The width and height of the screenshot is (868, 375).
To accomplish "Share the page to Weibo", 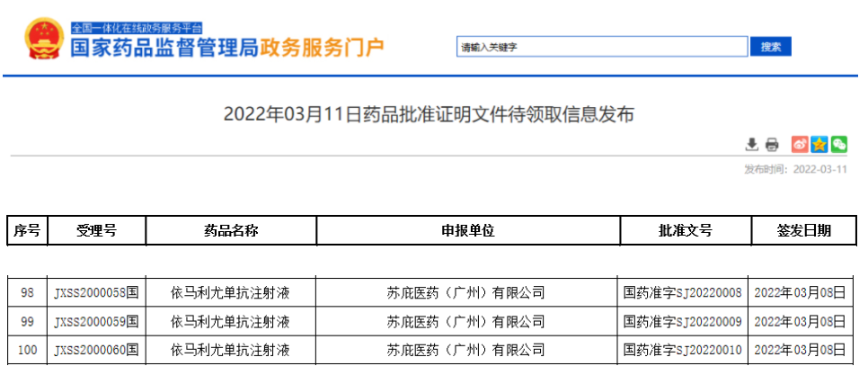I will coord(799,145).
